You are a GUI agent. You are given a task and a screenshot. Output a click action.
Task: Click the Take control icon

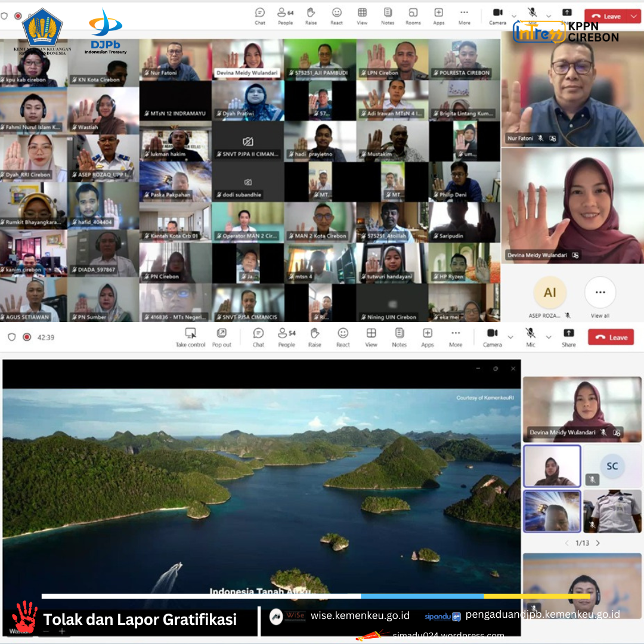pos(190,336)
